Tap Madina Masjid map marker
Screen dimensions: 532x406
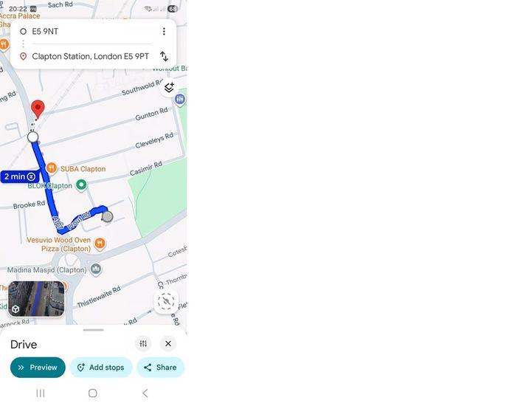coord(96,269)
